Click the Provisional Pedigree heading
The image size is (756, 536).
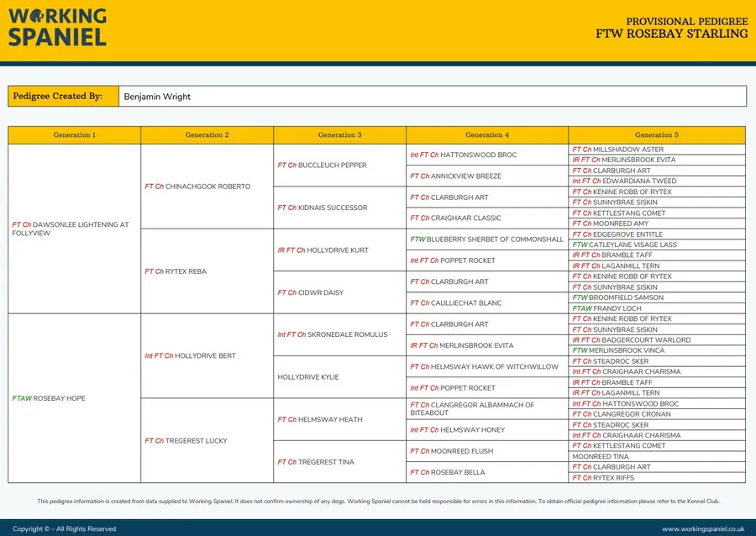coord(686,21)
